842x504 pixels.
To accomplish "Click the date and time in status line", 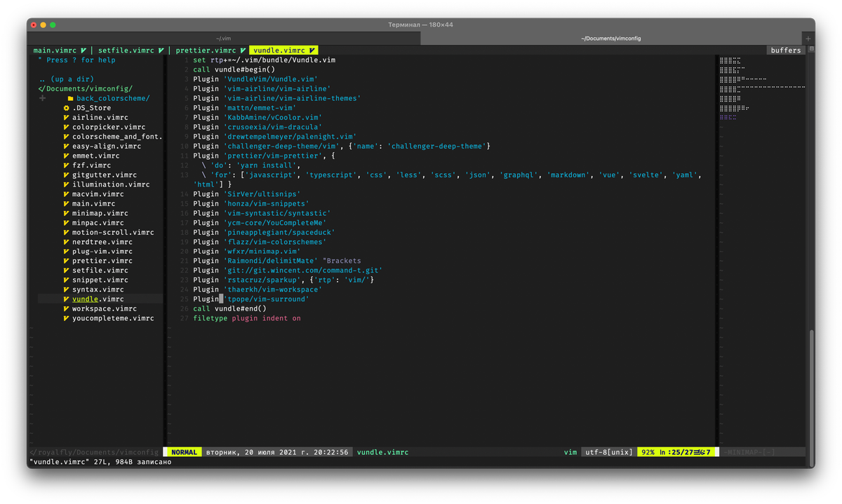I will tap(277, 453).
